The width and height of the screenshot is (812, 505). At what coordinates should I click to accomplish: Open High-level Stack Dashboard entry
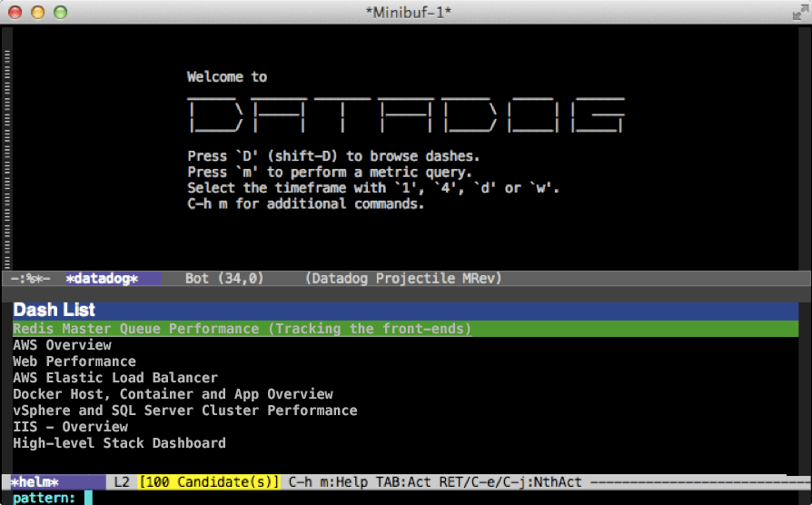(x=119, y=443)
